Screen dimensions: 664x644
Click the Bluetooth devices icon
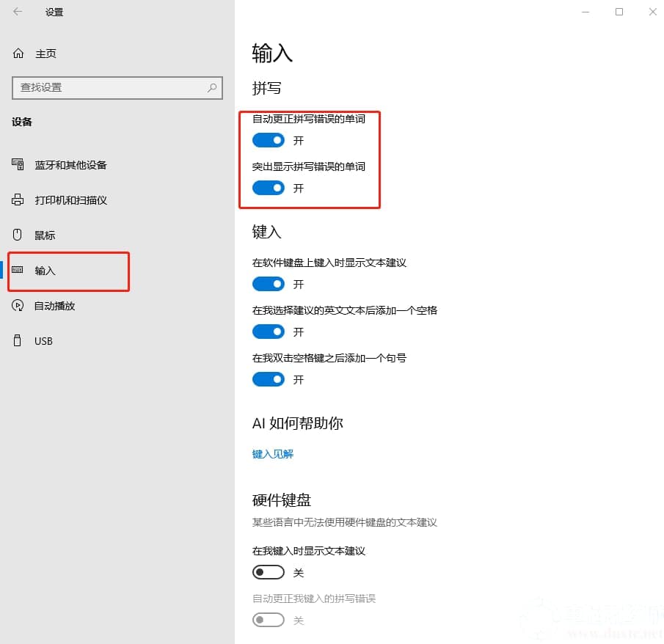coord(18,164)
